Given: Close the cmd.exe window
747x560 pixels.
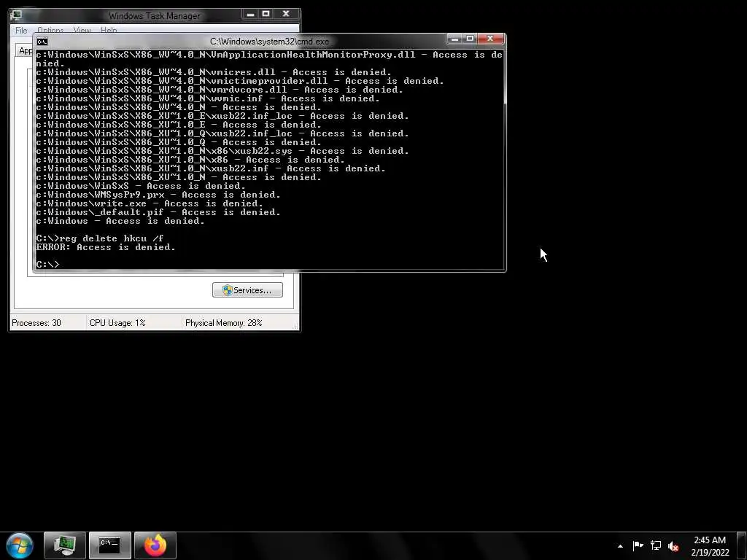Looking at the screenshot, I should [x=490, y=39].
